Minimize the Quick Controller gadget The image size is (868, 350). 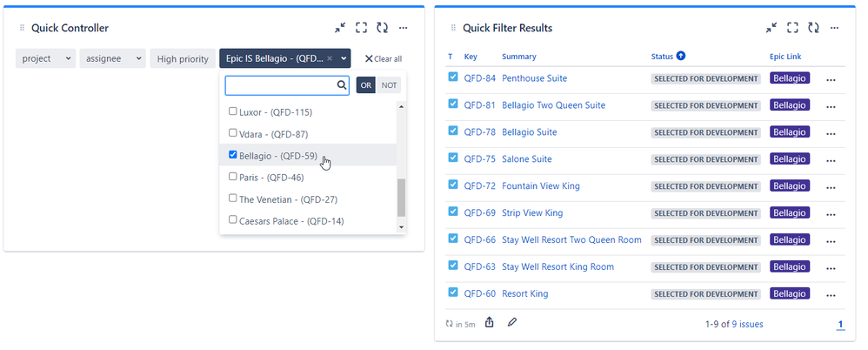pos(340,28)
